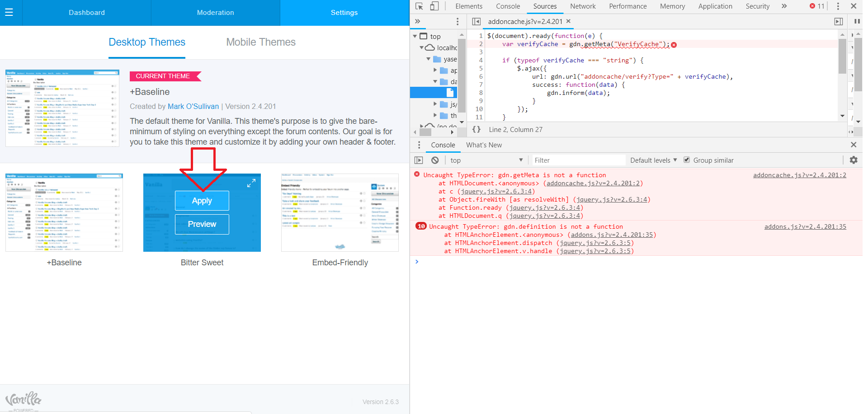Select the highlighted file in the navigator tree
This screenshot has height=414, width=868.
coord(434,93)
